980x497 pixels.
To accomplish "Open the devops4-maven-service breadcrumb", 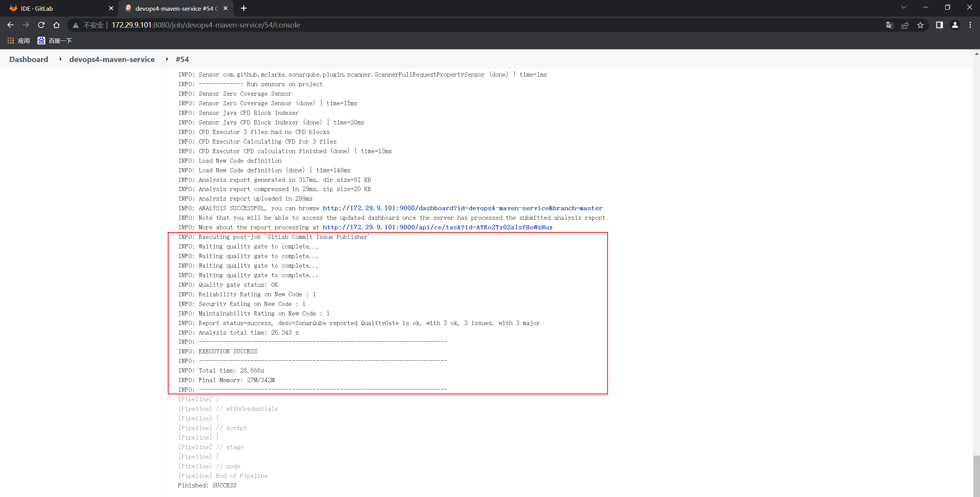I will tap(112, 59).
